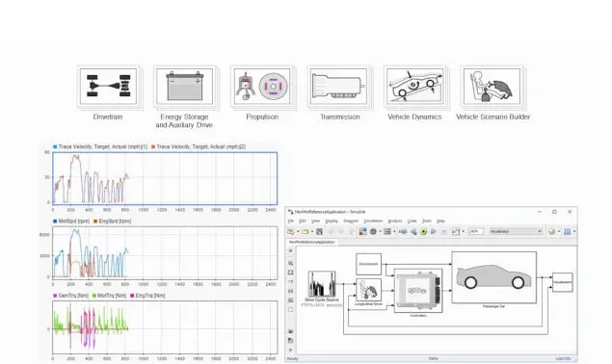This screenshot has height=364, width=612.
Task: Open Energy Storage and Auxiliary Drive library
Action: (185, 87)
